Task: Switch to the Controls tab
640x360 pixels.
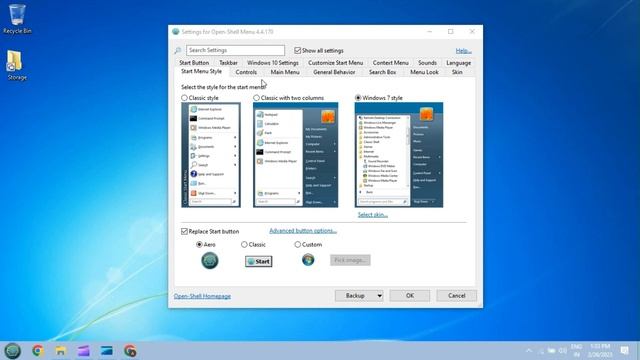Action: [246, 72]
